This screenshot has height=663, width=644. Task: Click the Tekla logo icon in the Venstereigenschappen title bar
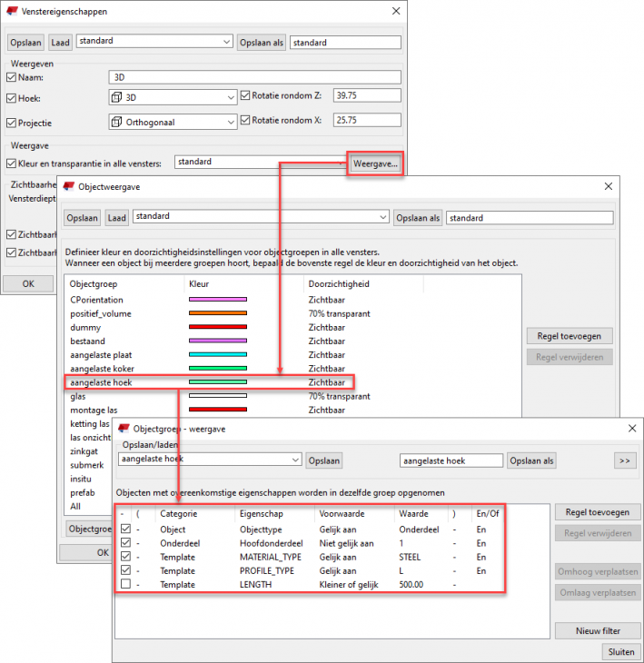[13, 11]
